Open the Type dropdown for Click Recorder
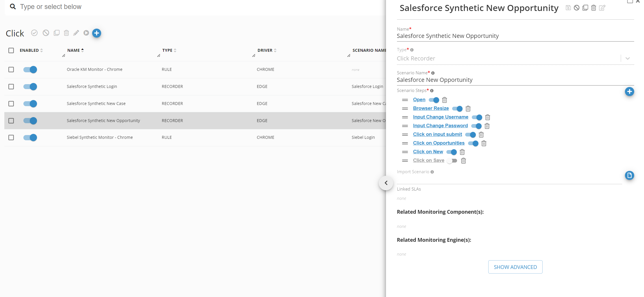The width and height of the screenshot is (644, 297). (627, 58)
